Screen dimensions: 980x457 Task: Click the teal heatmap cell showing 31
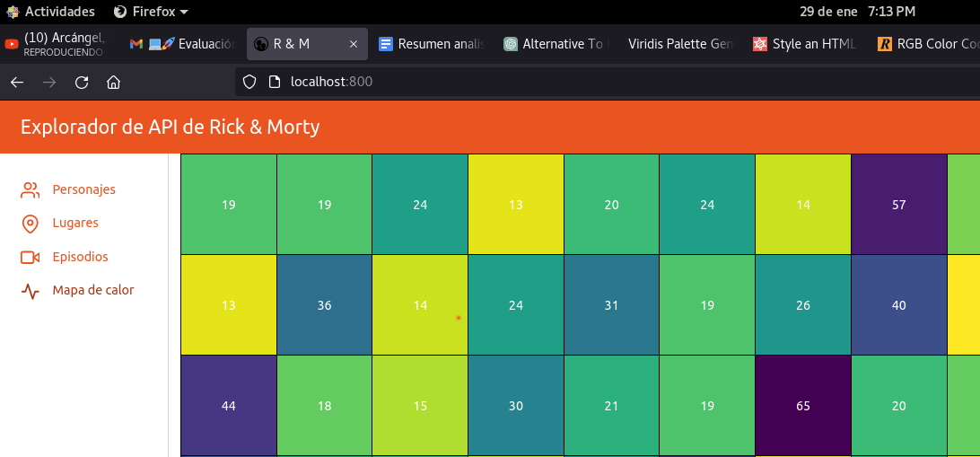611,305
